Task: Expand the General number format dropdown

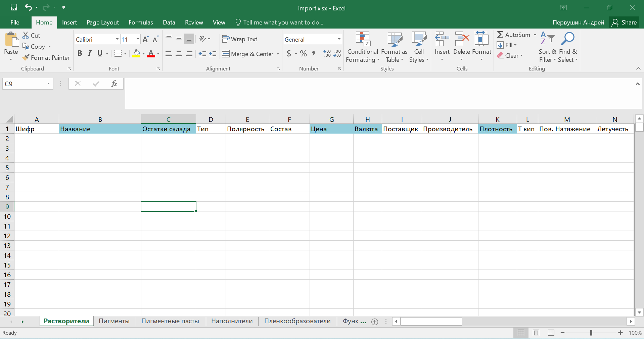Action: click(339, 39)
